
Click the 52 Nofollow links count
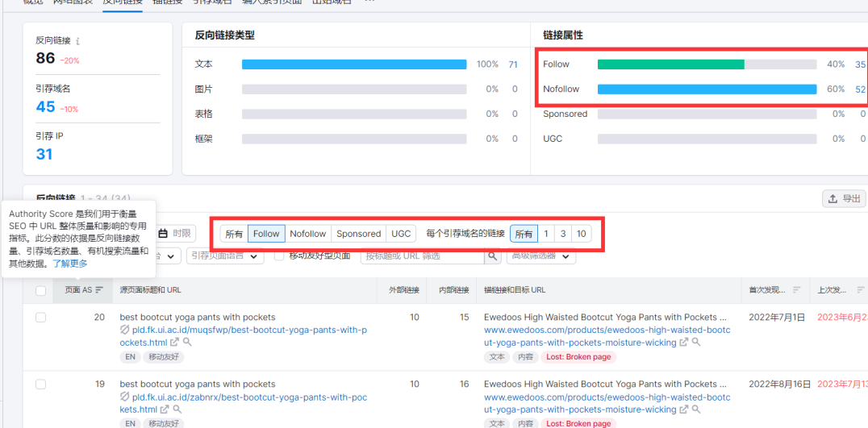click(x=860, y=89)
